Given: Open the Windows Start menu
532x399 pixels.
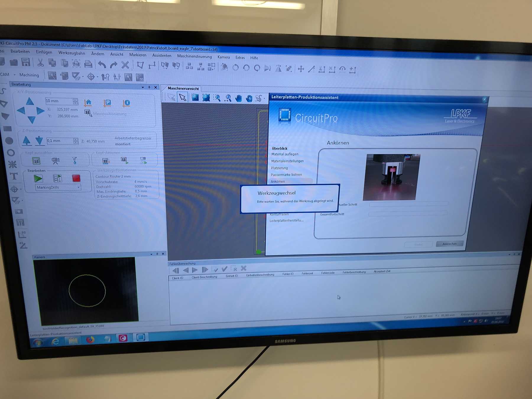Looking at the screenshot, I should coord(38,342).
